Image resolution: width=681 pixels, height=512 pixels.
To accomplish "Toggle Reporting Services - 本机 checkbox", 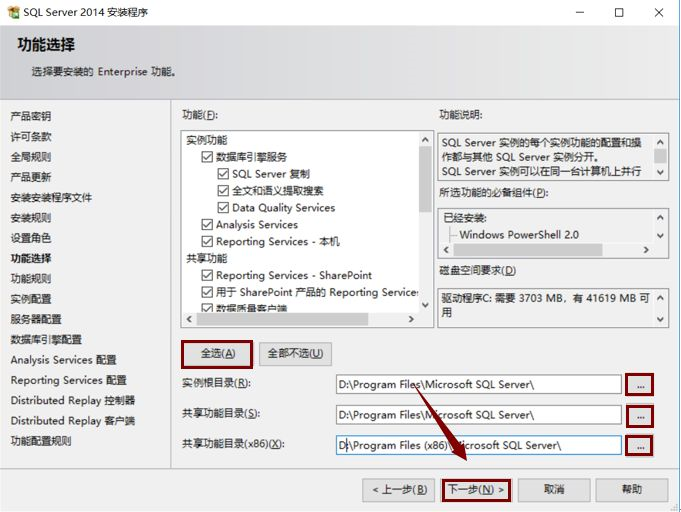I will (207, 241).
